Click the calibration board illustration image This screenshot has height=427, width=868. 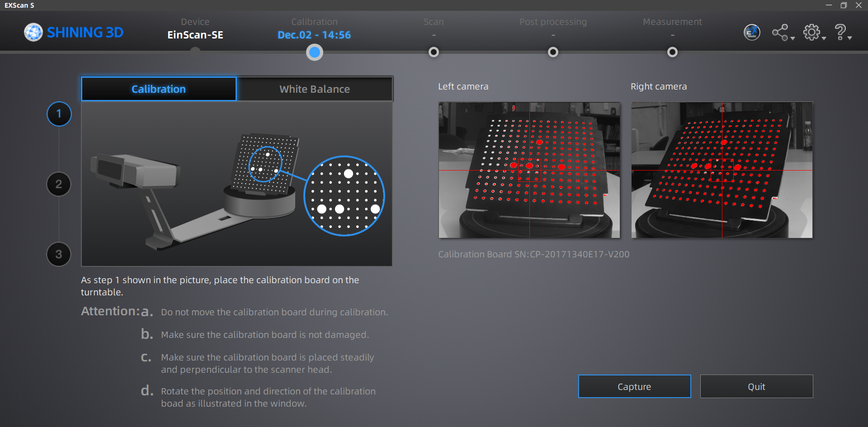pos(236,184)
